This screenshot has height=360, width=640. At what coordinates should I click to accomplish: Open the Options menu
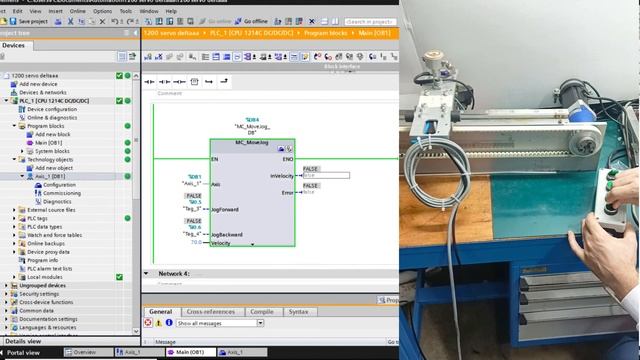102,11
